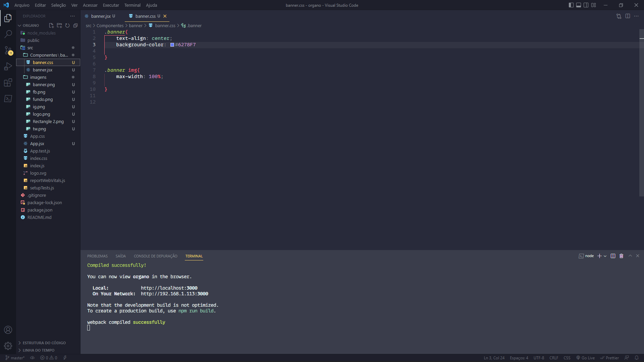The image size is (644, 362).
Task: Collapse the Componentes\banner folder
Action: [x=48, y=55]
